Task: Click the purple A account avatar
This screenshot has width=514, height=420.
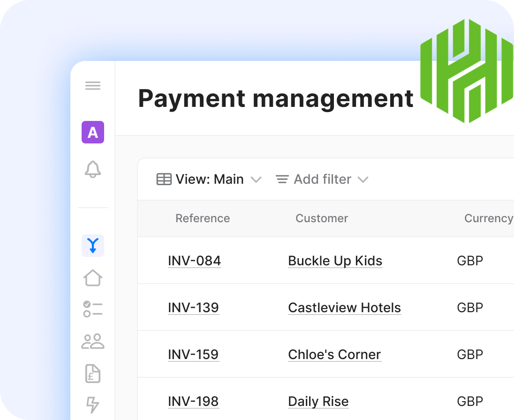Action: (93, 132)
